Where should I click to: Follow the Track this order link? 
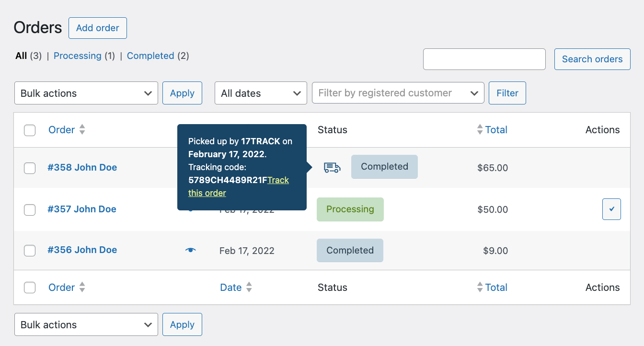pyautogui.click(x=207, y=193)
